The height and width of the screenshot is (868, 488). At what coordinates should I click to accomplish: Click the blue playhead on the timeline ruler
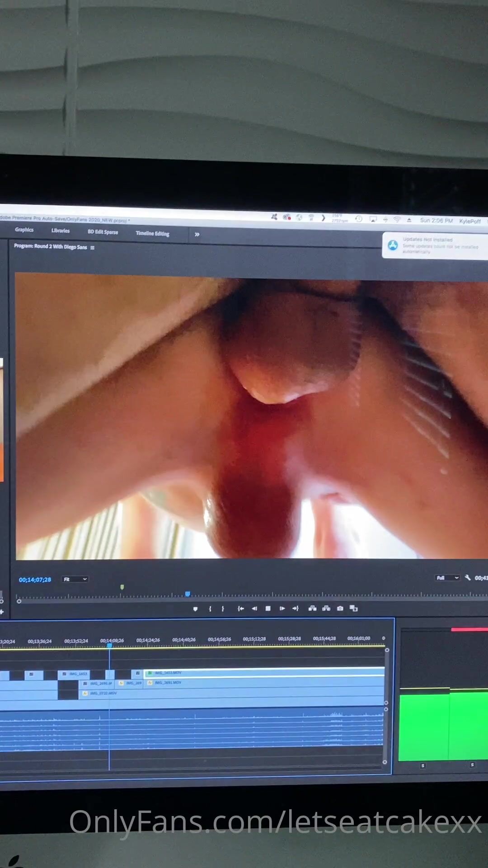pos(109,646)
